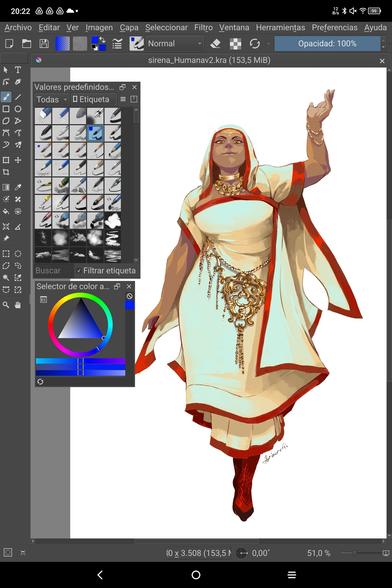Select the Text tool in the toolbox

(18, 70)
